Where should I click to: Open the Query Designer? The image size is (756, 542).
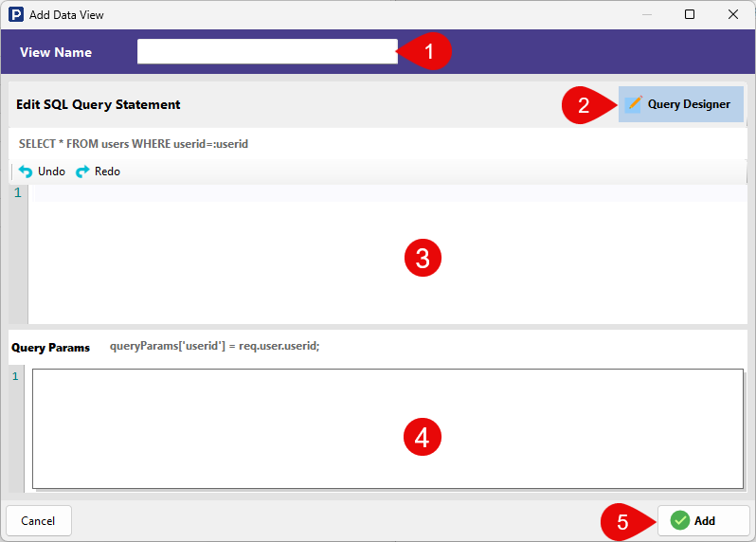[x=681, y=104]
